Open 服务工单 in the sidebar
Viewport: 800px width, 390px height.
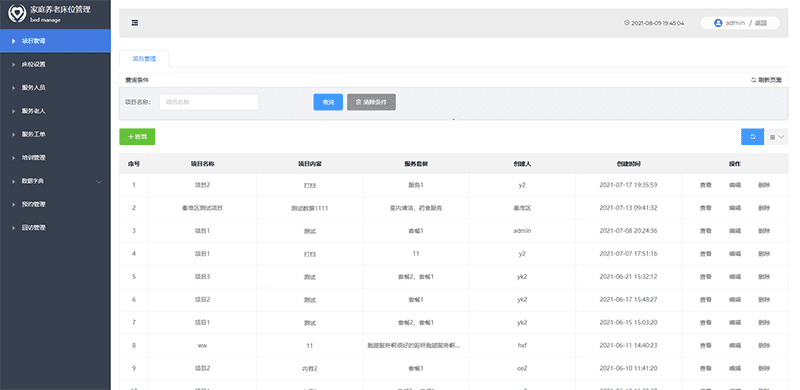pyautogui.click(x=55, y=134)
